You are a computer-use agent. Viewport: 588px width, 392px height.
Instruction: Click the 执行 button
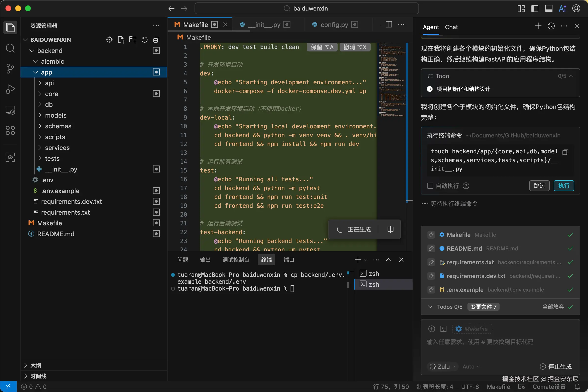(x=563, y=186)
